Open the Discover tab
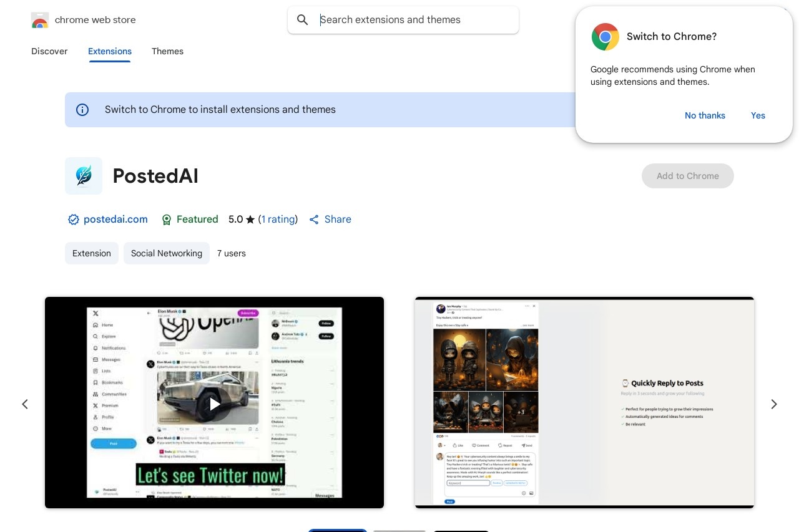 click(x=49, y=51)
